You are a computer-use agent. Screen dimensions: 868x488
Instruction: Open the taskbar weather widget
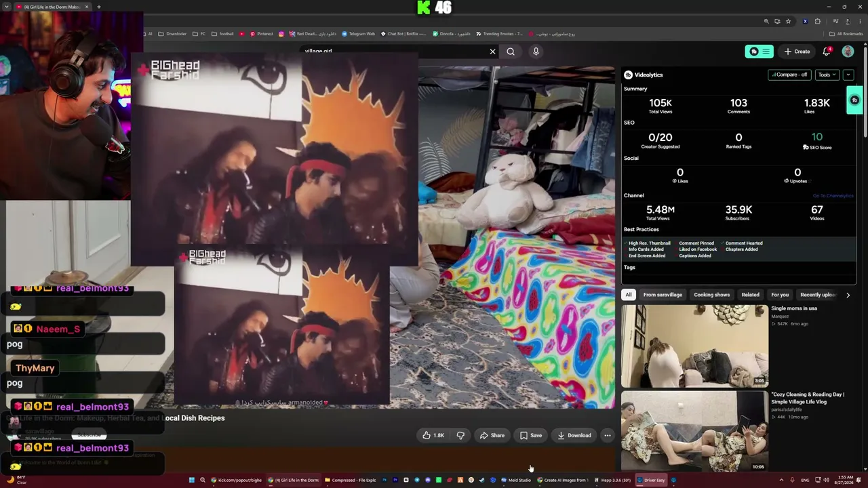click(x=16, y=480)
